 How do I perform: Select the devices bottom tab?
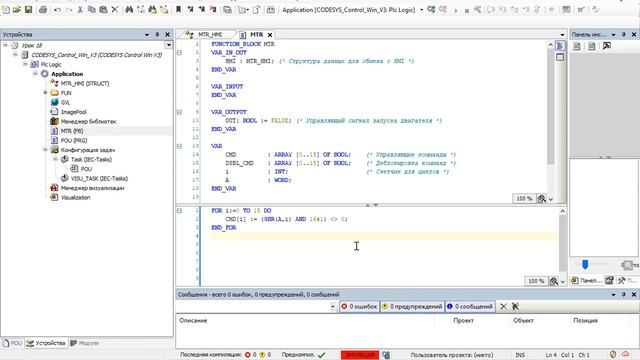click(46, 343)
